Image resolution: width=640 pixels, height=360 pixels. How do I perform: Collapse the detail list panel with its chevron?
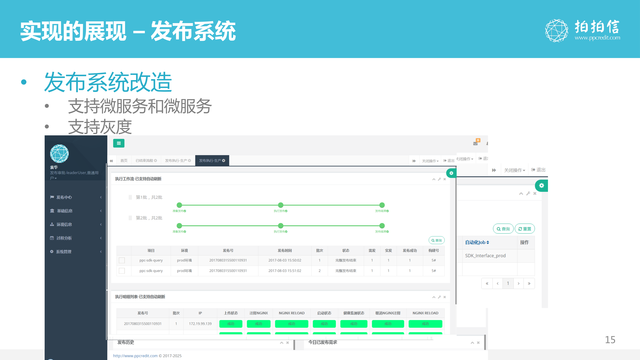(x=433, y=297)
